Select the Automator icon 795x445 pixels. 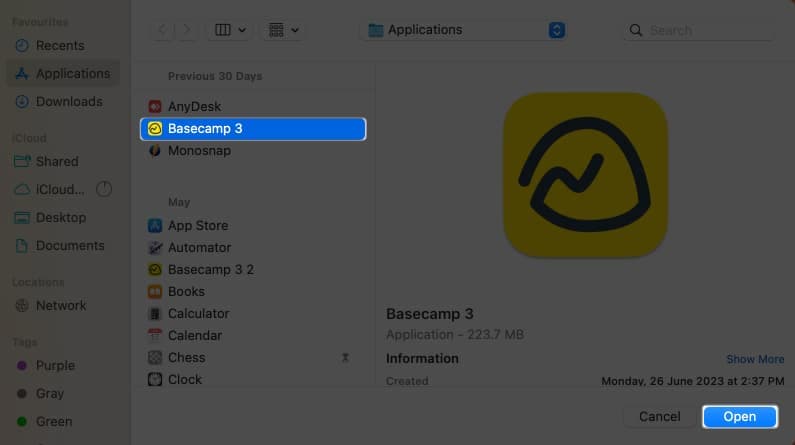click(155, 247)
